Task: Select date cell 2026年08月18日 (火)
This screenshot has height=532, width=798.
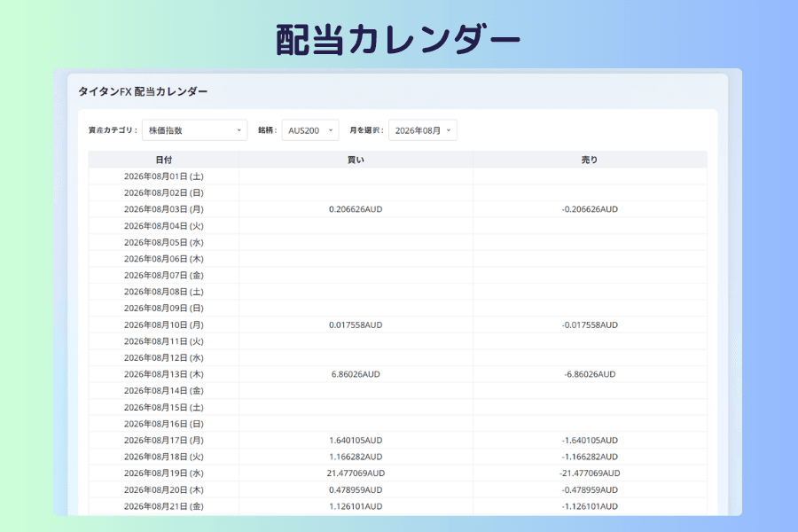Action: tap(164, 457)
